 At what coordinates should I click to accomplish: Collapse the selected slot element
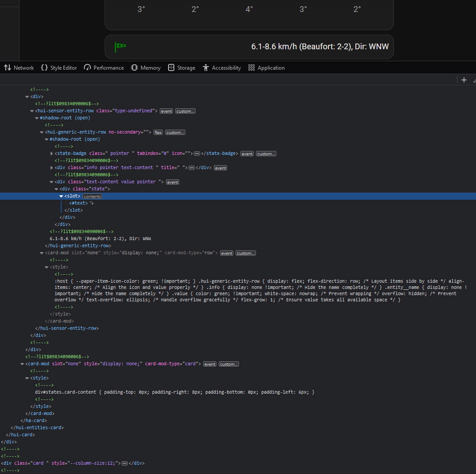pyautogui.click(x=61, y=196)
